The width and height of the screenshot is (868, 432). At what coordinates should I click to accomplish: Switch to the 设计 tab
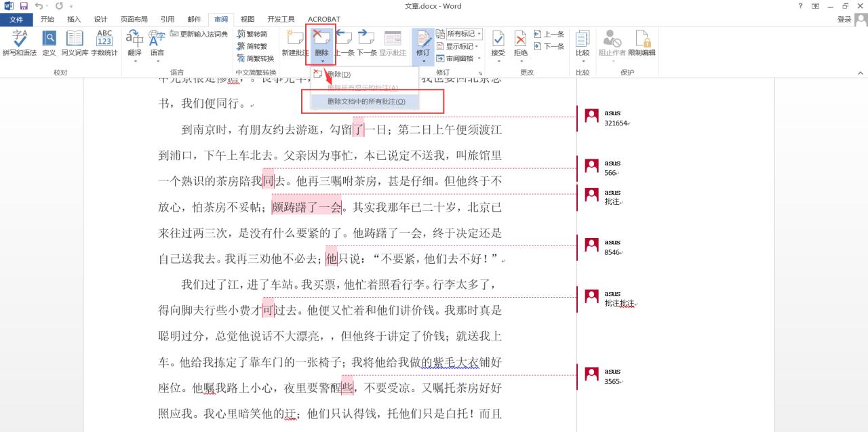[x=100, y=20]
